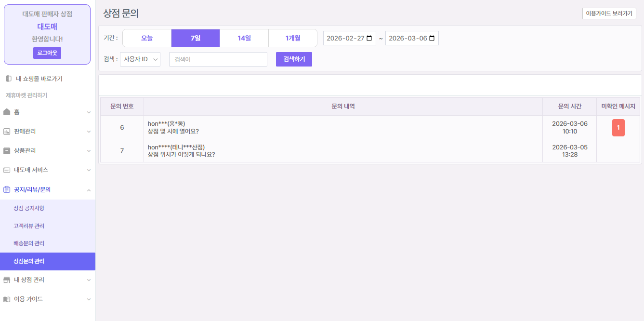Screen dimensions: 644x321
Task: Open the end date calendar picker icon
Action: pyautogui.click(x=432, y=38)
